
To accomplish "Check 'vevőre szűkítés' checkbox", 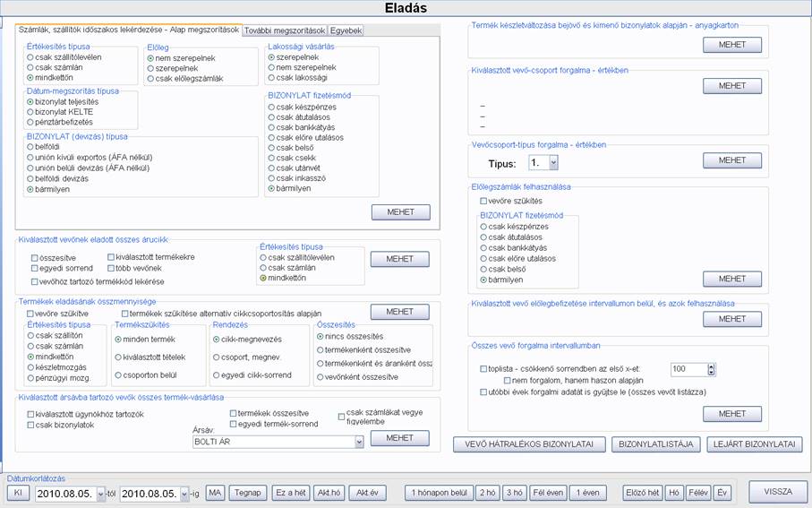I will [483, 201].
